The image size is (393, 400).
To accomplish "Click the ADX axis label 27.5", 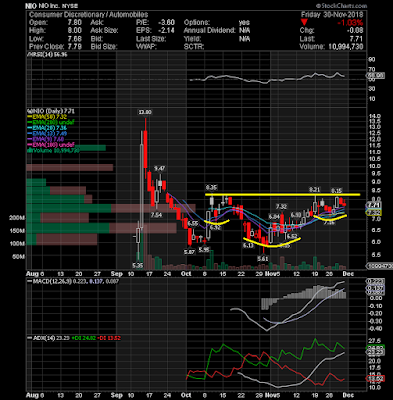I will click(x=373, y=340).
